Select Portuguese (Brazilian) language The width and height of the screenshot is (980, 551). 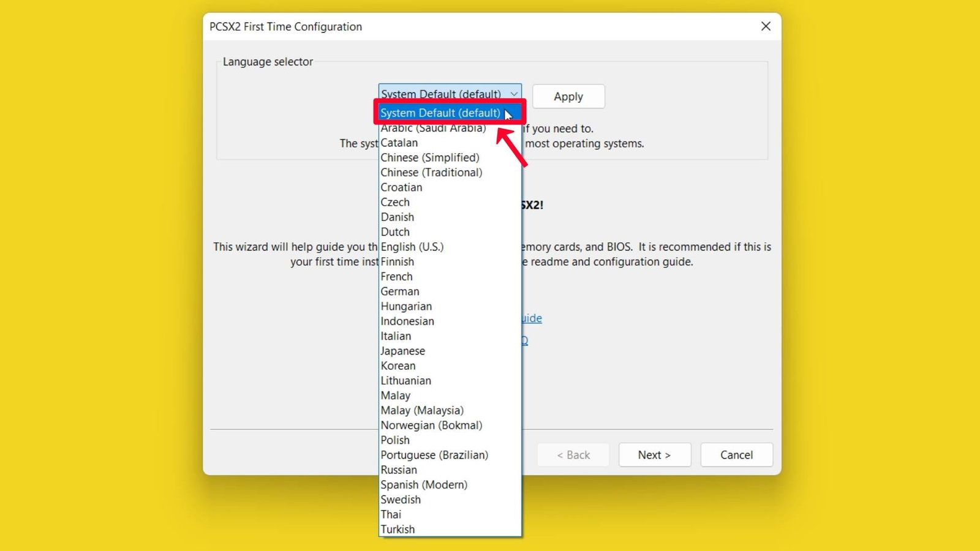pyautogui.click(x=450, y=455)
